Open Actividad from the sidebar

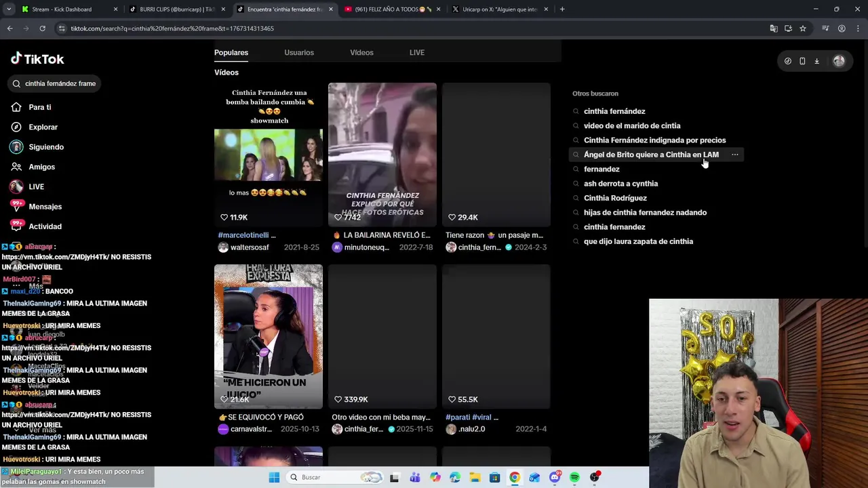[45, 226]
